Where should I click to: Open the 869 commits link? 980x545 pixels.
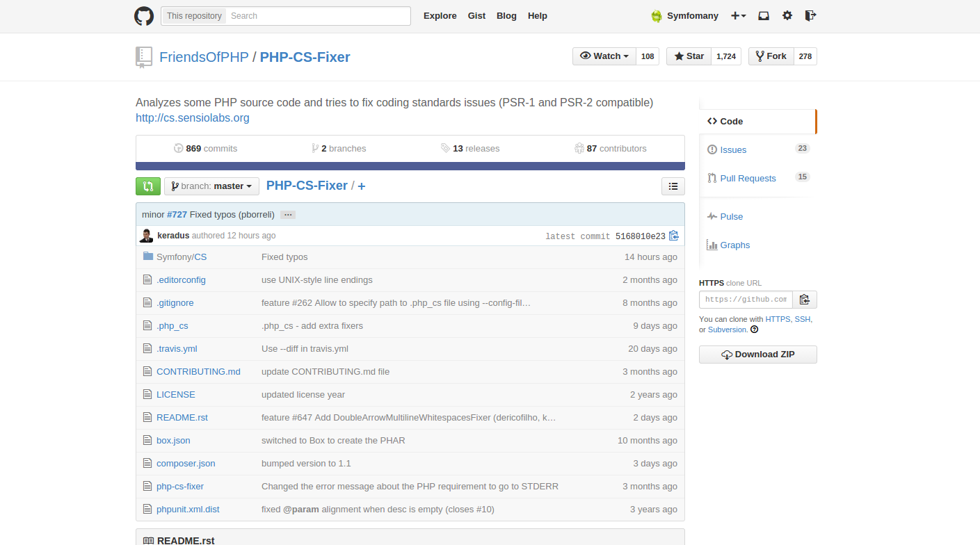click(x=206, y=148)
